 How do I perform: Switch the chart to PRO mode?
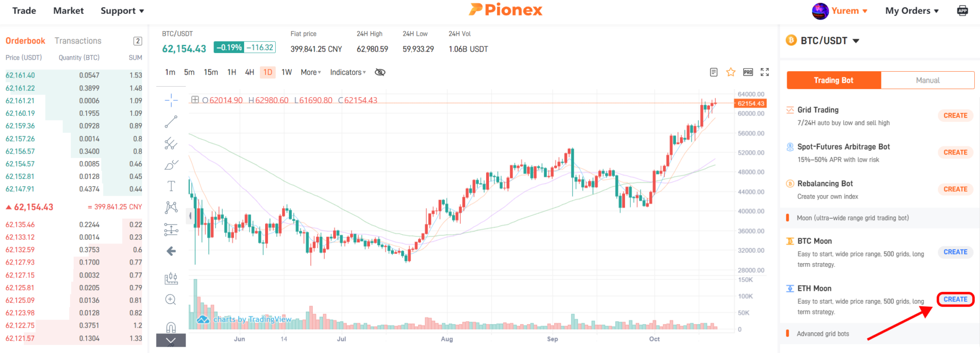pyautogui.click(x=748, y=72)
